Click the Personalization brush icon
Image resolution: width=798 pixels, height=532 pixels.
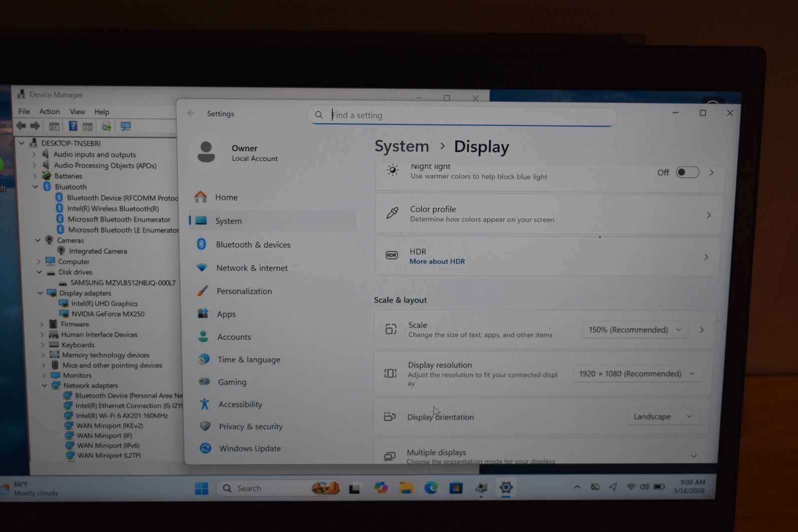click(202, 291)
